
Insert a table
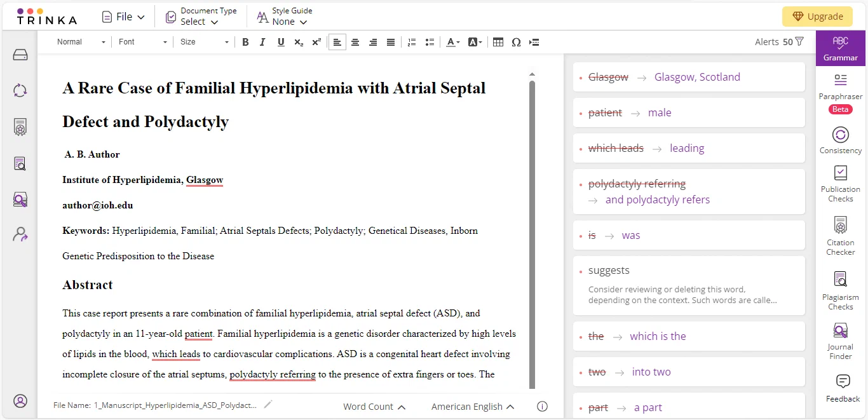498,43
